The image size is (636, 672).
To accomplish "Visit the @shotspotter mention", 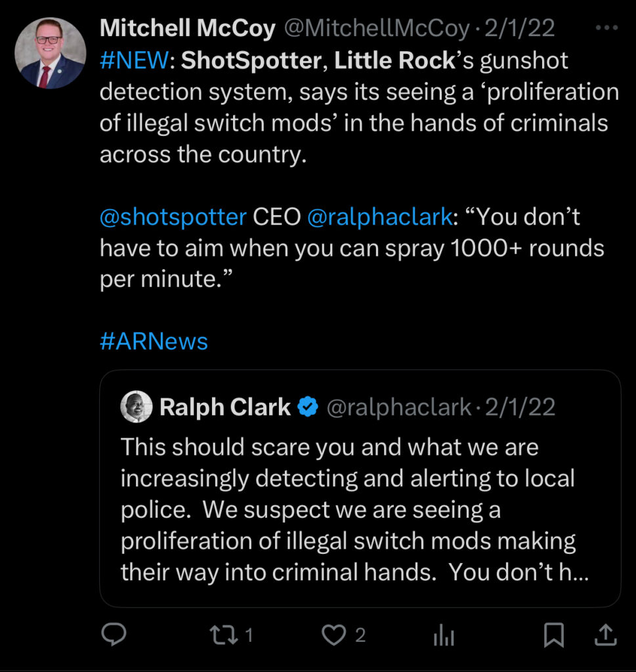I will click(173, 217).
